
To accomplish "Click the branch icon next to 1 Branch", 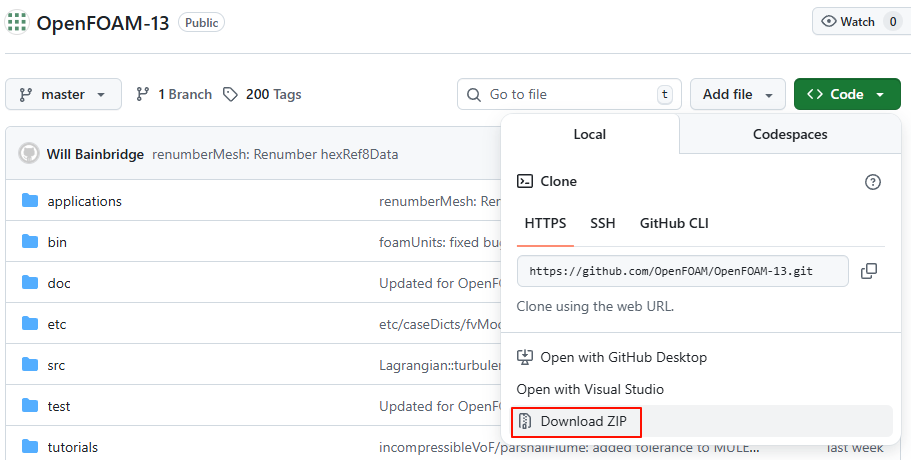I will 143,94.
